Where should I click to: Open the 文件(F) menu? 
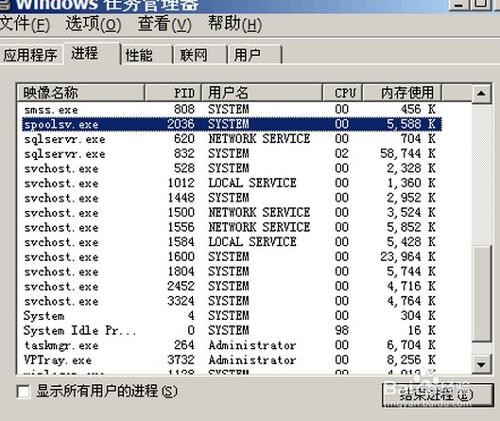coord(25,24)
